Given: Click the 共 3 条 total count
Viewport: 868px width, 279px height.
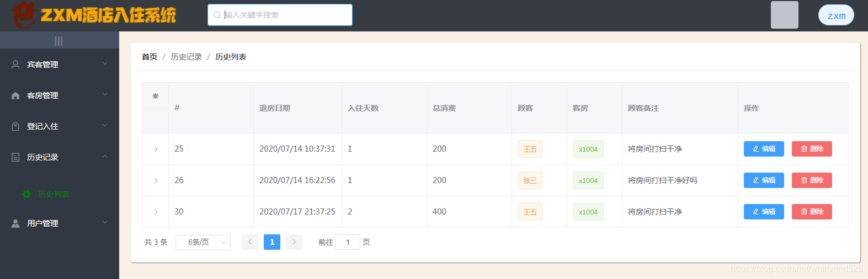Looking at the screenshot, I should pos(156,242).
